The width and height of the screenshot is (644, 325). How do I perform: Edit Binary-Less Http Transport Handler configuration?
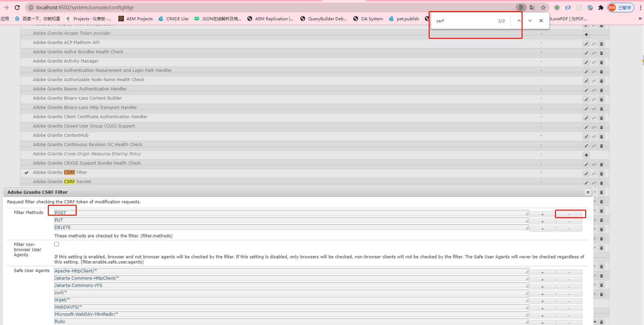pos(586,109)
